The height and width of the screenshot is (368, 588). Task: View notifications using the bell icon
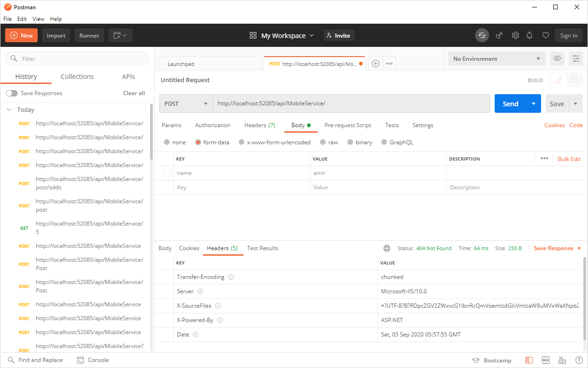click(x=529, y=35)
